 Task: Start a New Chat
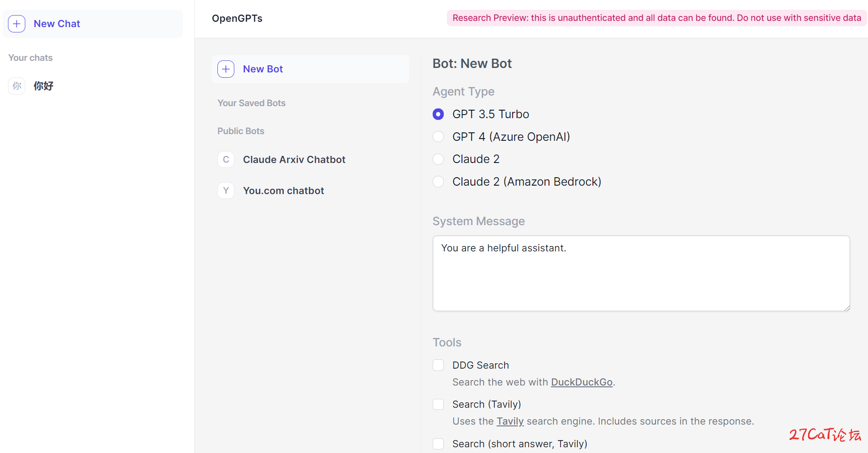[93, 24]
